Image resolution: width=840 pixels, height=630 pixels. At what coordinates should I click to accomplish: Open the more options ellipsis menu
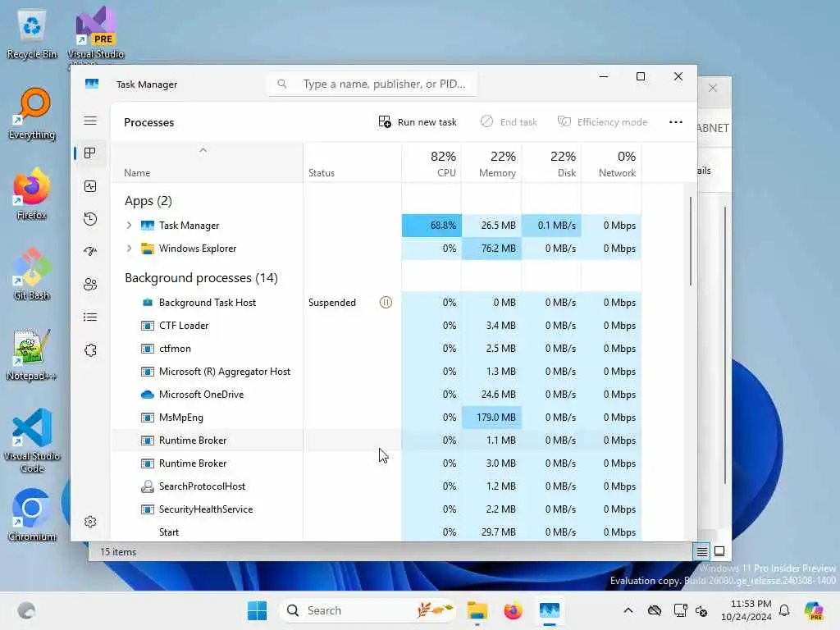point(676,122)
